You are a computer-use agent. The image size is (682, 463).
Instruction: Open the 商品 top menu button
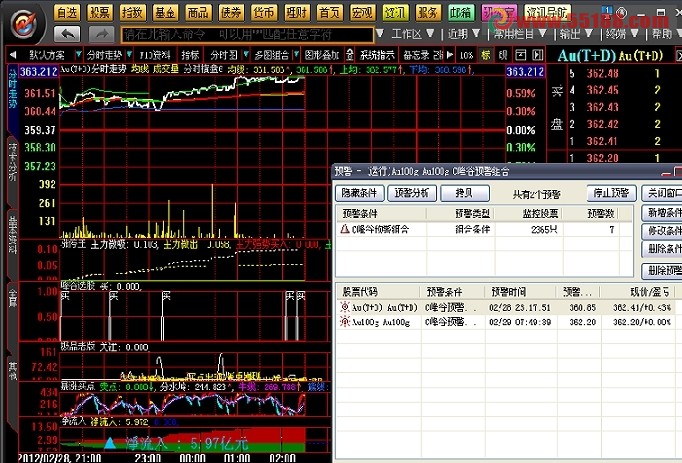198,13
